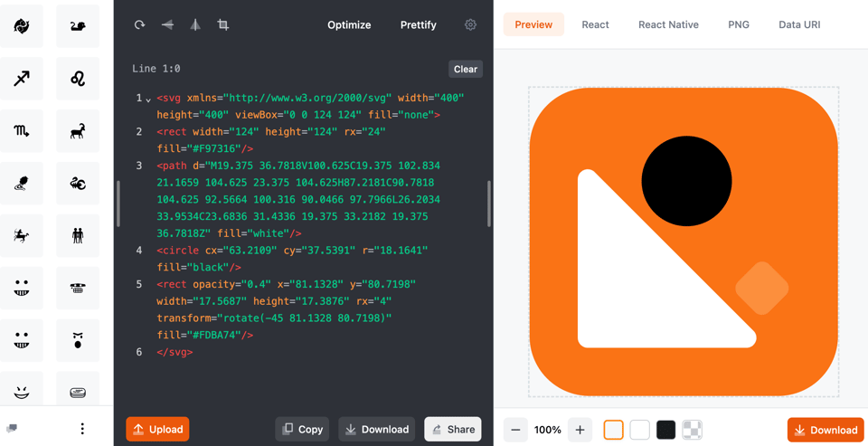Switch to the React tab
868x446 pixels.
click(595, 24)
